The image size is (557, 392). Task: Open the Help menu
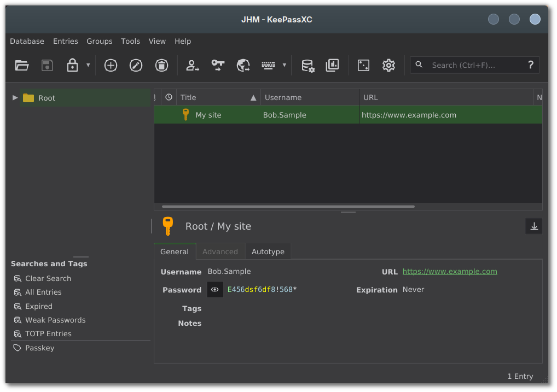183,41
